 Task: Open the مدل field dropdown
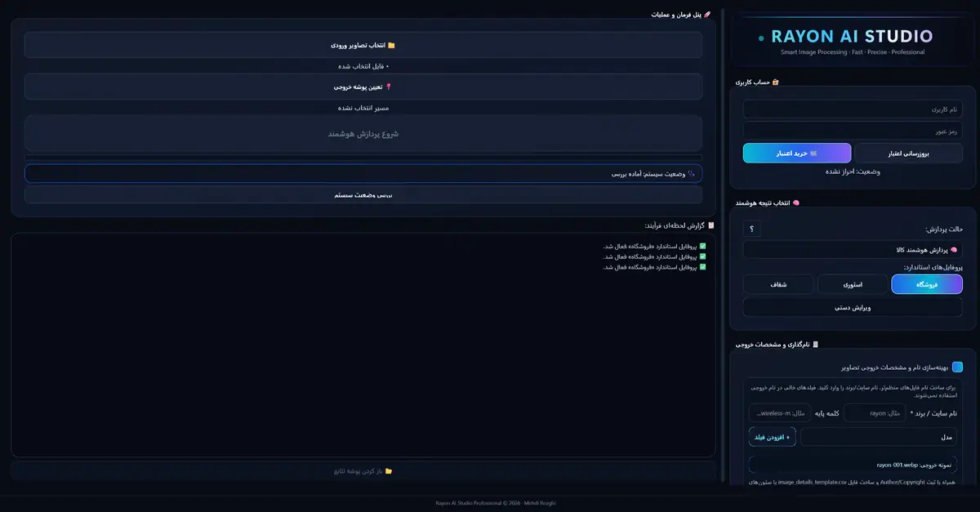(879, 437)
